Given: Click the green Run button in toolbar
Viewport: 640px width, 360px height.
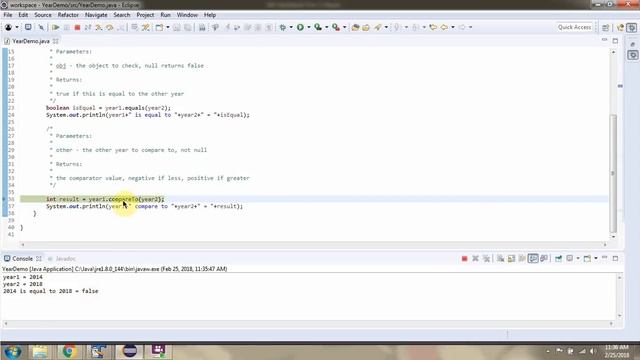Looking at the screenshot, I should click(300, 27).
